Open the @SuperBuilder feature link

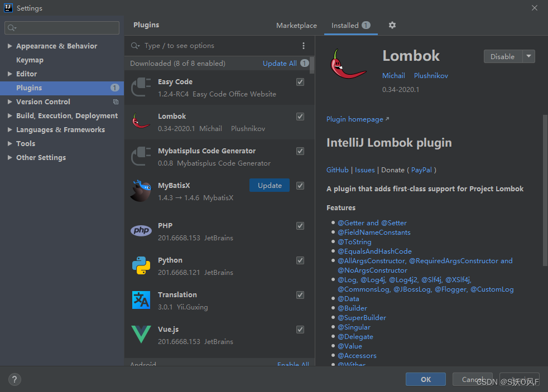(x=362, y=318)
